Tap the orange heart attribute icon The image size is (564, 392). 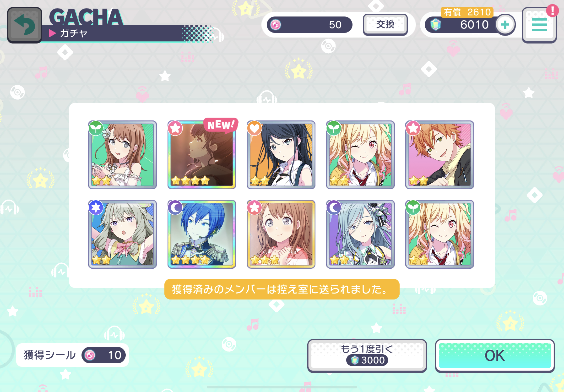[x=254, y=128]
